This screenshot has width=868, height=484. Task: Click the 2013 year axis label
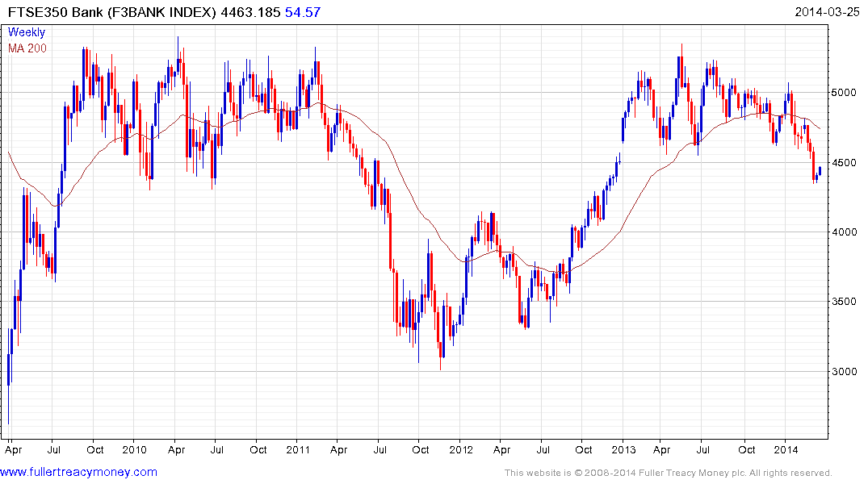tap(623, 449)
